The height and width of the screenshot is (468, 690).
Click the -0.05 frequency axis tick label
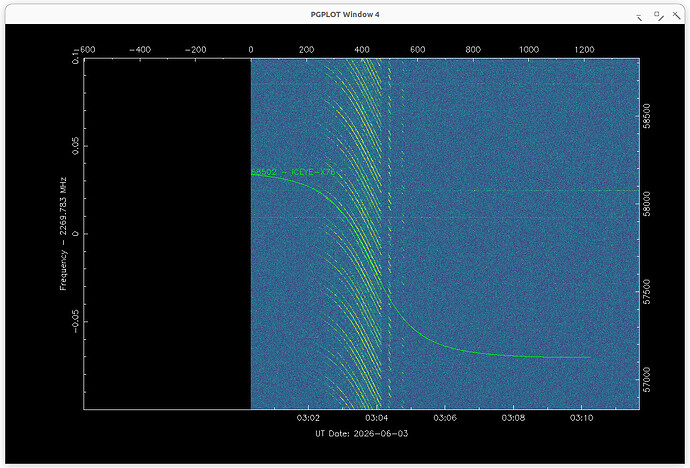click(76, 321)
